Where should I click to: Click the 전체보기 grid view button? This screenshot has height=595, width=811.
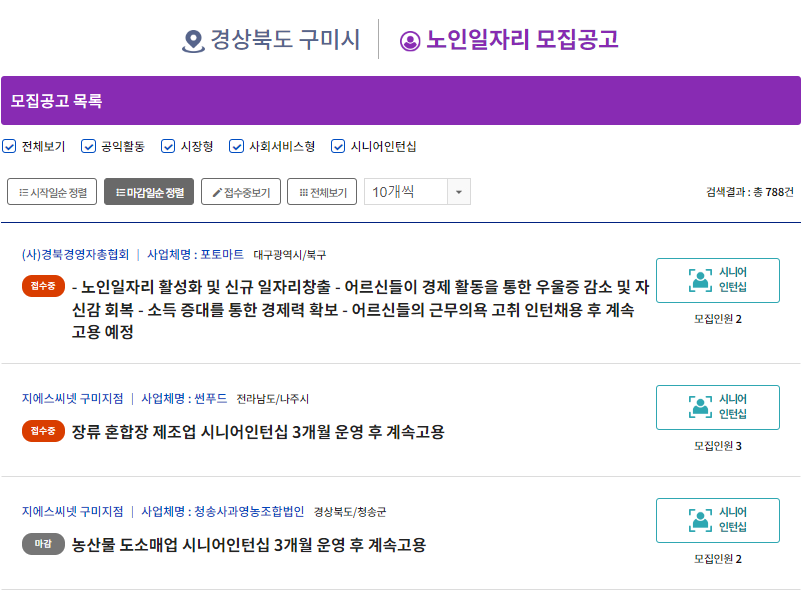(x=322, y=192)
